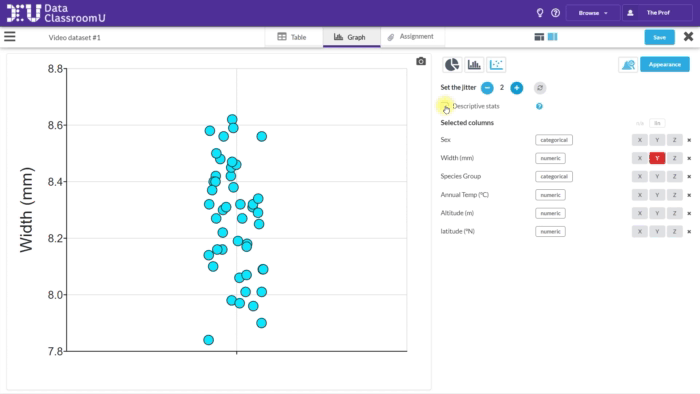700x394 pixels.
Task: Change Altitude (m) type numeric
Action: point(550,213)
